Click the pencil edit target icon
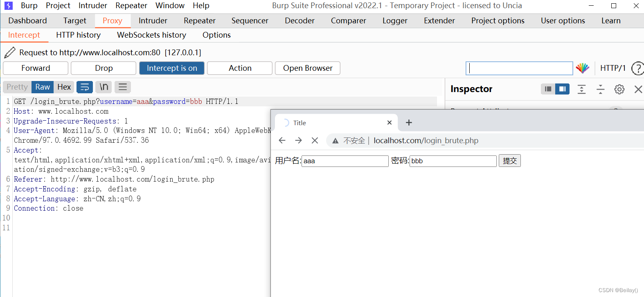Image resolution: width=644 pixels, height=297 pixels. coord(10,52)
